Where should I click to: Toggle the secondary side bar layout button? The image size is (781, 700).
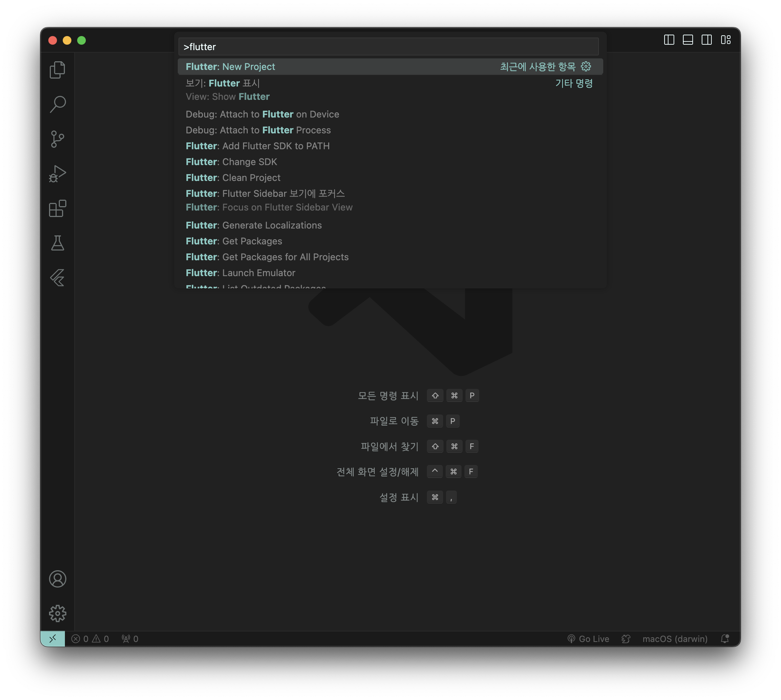click(707, 40)
